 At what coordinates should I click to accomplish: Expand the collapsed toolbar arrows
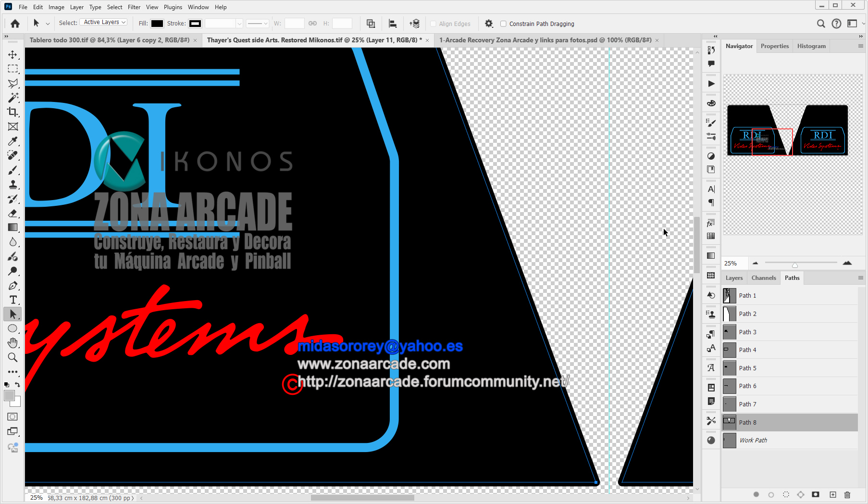click(x=6, y=36)
